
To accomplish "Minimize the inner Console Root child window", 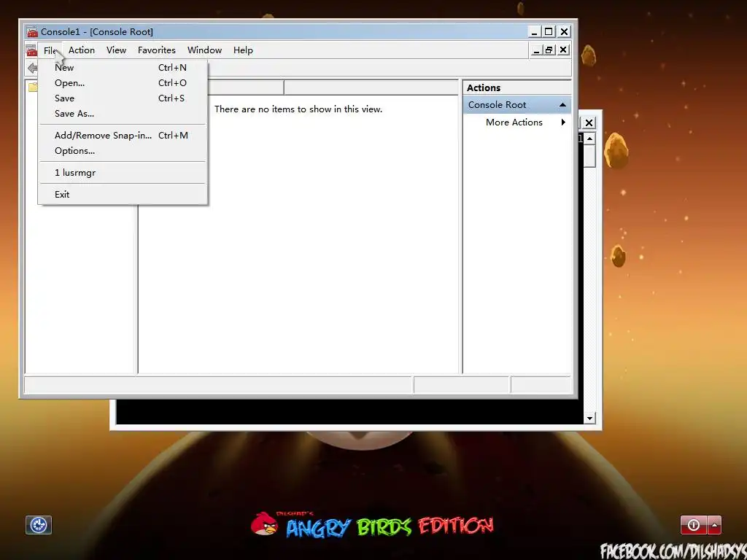I will [x=536, y=50].
